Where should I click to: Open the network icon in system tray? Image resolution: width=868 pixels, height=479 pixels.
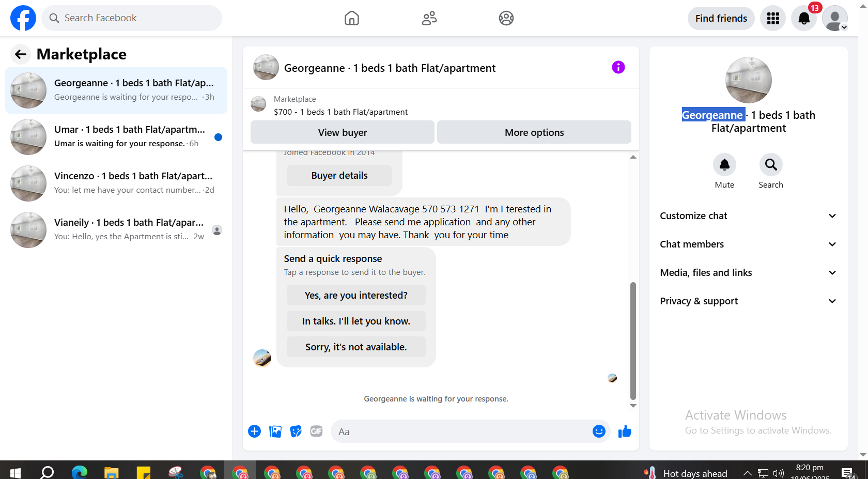click(x=763, y=473)
